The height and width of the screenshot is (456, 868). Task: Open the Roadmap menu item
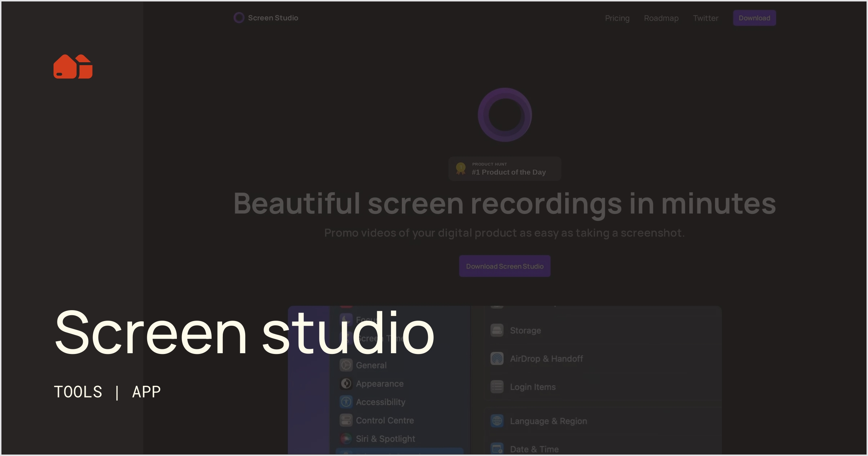661,18
